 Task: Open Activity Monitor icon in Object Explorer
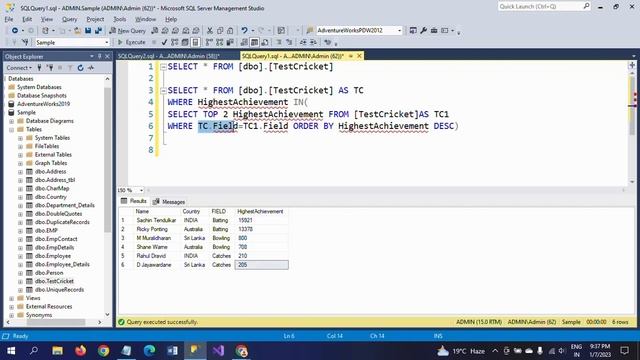91,68
